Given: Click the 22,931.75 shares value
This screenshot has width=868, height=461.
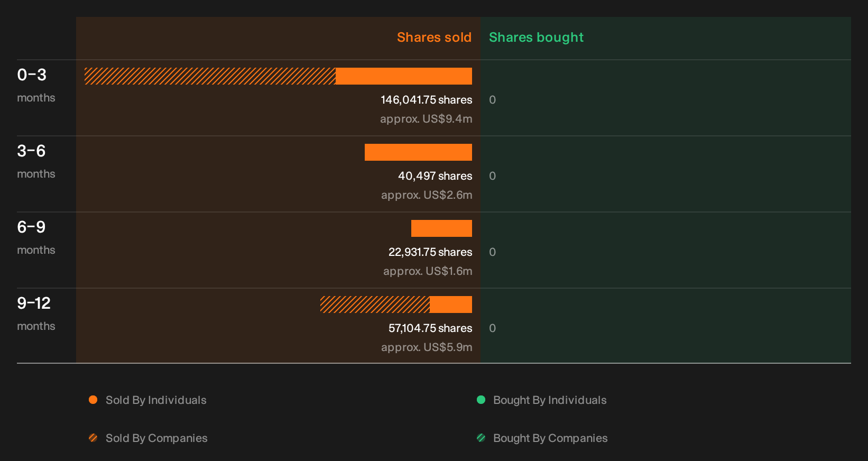Looking at the screenshot, I should tap(430, 252).
